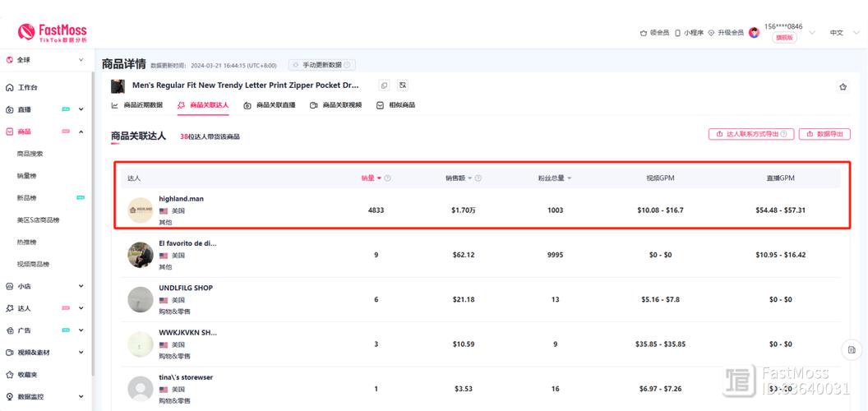868x411 pixels.
Task: Open UNDLFILG SHOP creator profile
Action: (186, 288)
